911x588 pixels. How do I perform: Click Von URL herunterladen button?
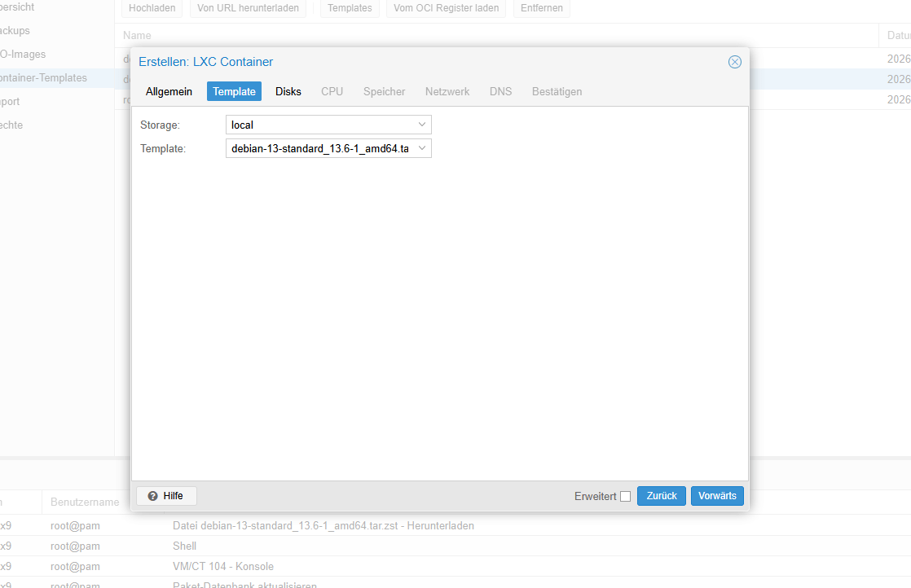point(248,8)
